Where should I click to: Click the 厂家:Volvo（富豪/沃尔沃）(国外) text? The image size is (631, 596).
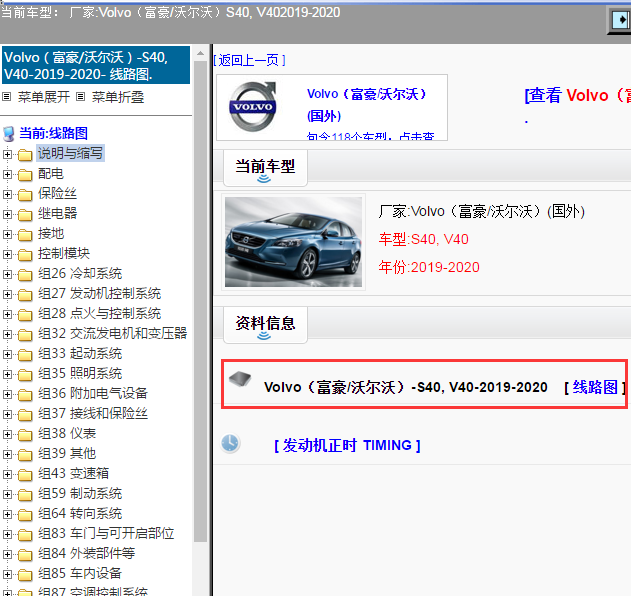click(481, 211)
